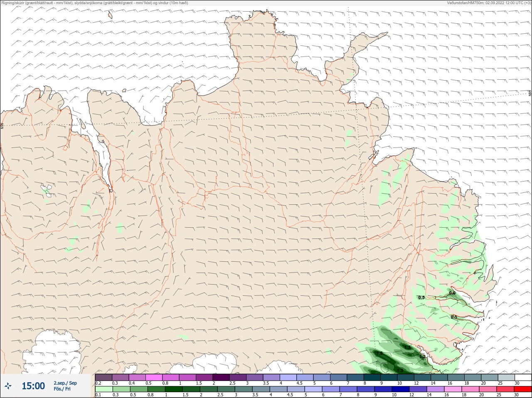Click the '2.sep./ Sep' date text
532x398 pixels.
pyautogui.click(x=65, y=383)
